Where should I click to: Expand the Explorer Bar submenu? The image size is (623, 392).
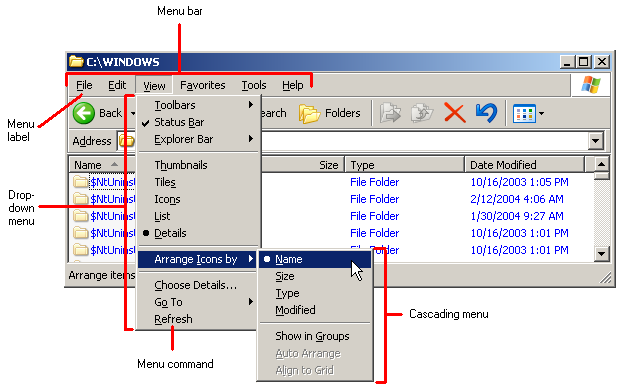(x=198, y=139)
